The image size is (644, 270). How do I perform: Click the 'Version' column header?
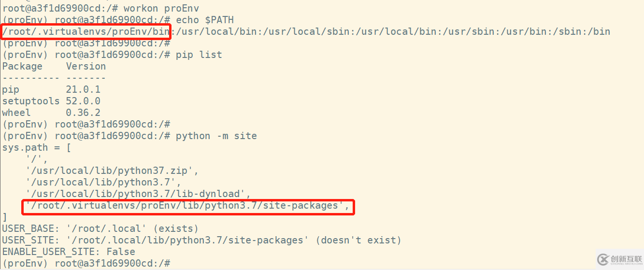(x=86, y=66)
